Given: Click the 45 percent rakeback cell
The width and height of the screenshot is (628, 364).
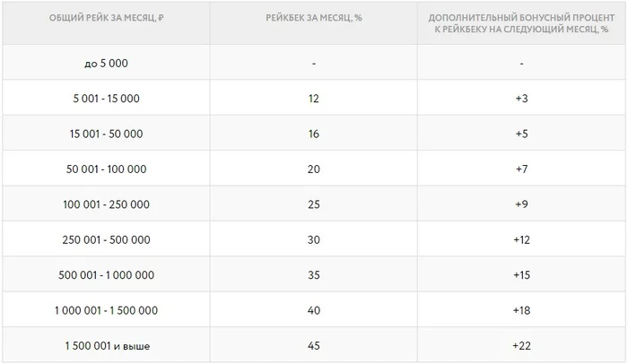Looking at the screenshot, I should coord(313,345).
